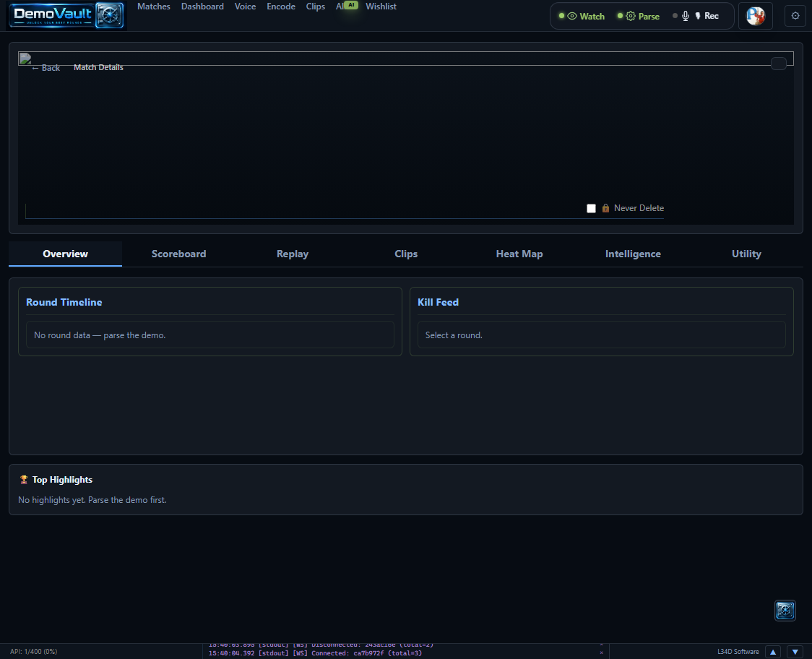Viewport: 812px width, 659px height.
Task: Go to the Encode section
Action: coord(281,7)
